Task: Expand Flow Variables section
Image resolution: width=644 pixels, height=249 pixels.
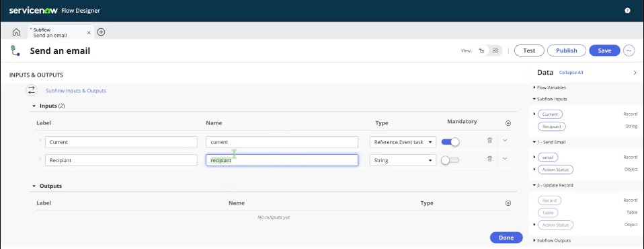Action: 534,87
